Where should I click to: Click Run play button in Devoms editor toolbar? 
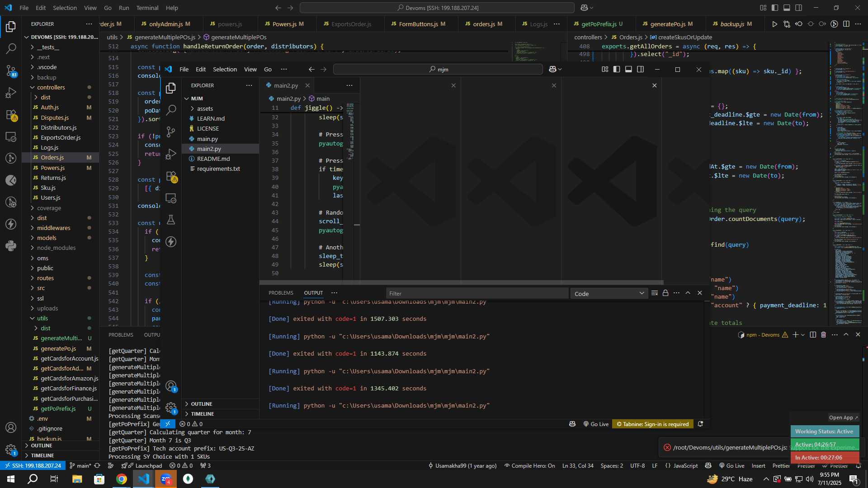774,24
